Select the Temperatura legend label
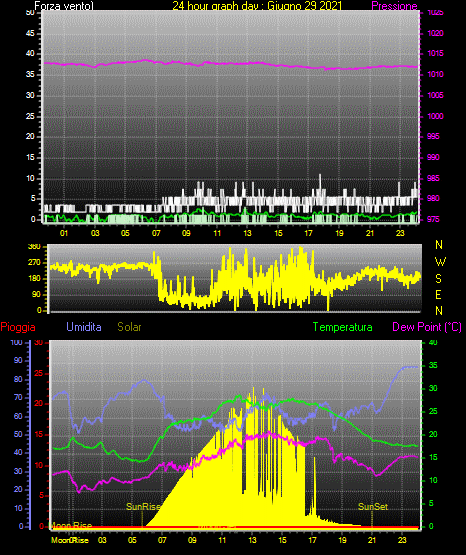The height and width of the screenshot is (555, 466). (x=342, y=327)
